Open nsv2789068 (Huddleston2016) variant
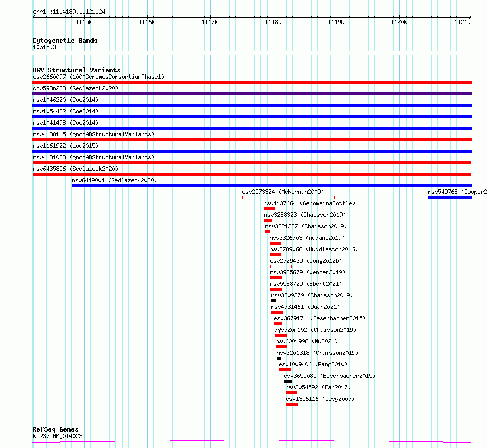487x448 pixels. (314, 249)
